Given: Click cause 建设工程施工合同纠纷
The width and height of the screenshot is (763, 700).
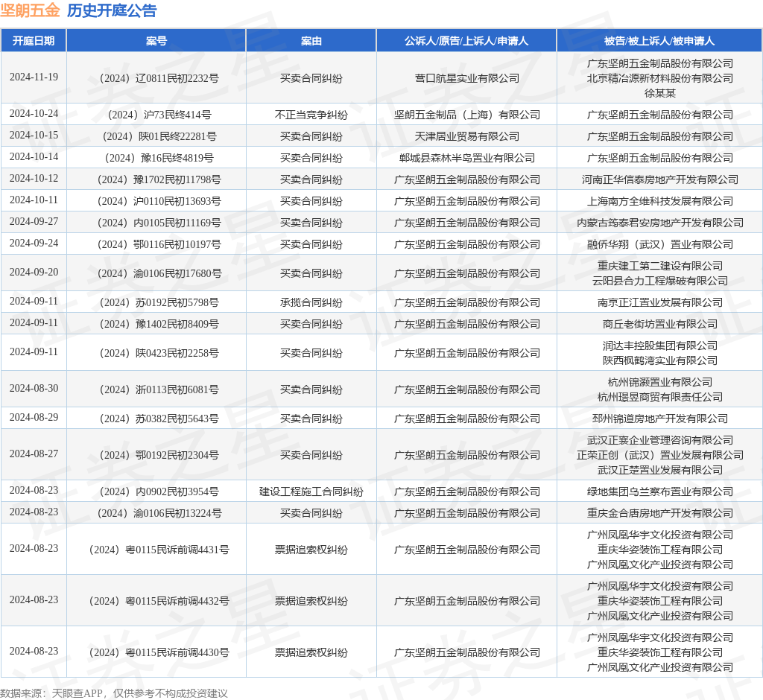Looking at the screenshot, I should 311,491.
